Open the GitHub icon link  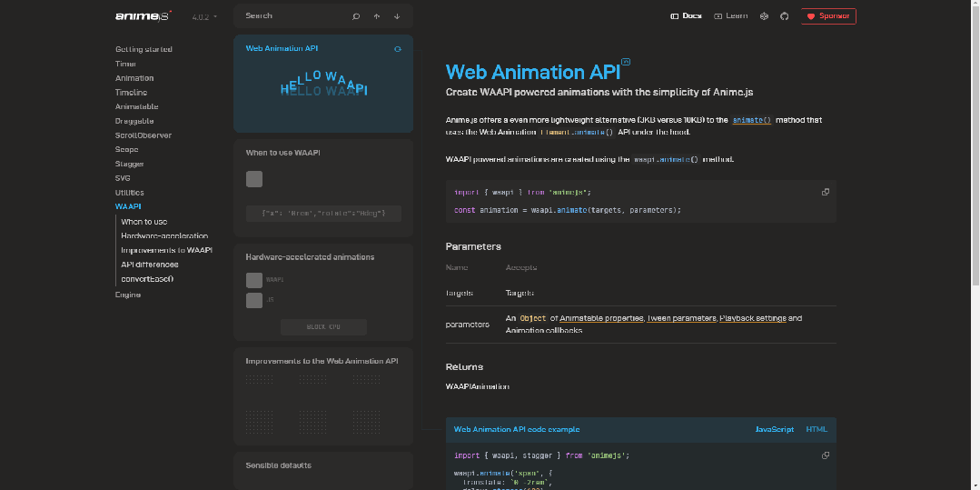tap(785, 16)
